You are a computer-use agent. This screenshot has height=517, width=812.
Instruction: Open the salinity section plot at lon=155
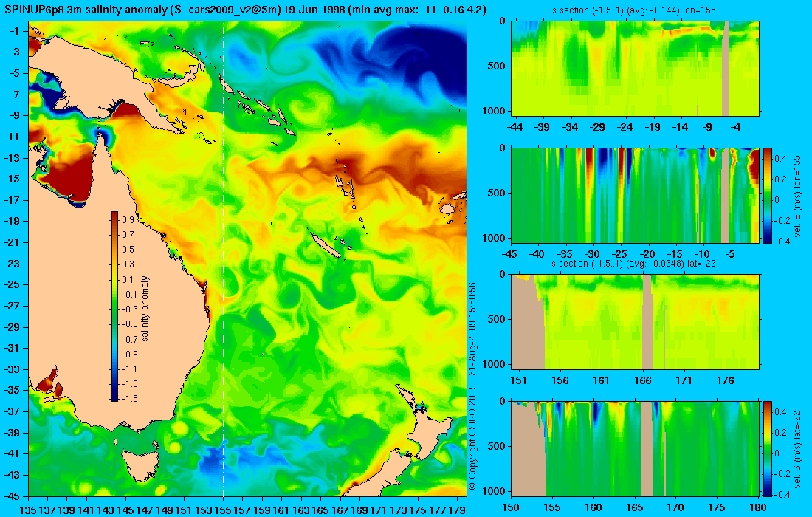tap(635, 68)
